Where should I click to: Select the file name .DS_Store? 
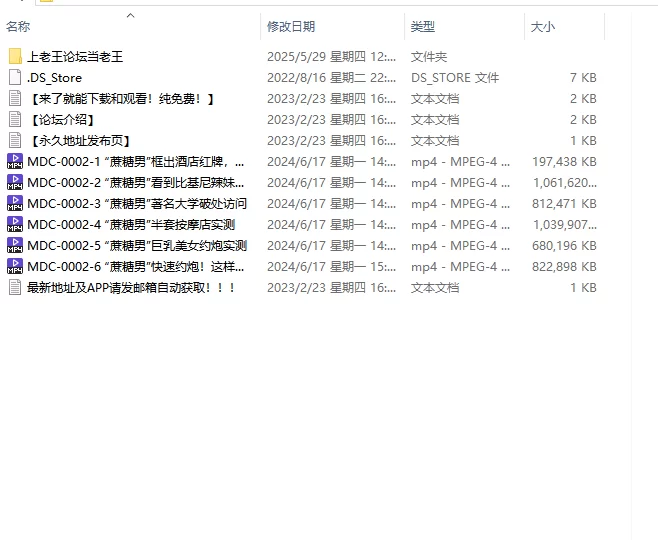click(x=55, y=78)
